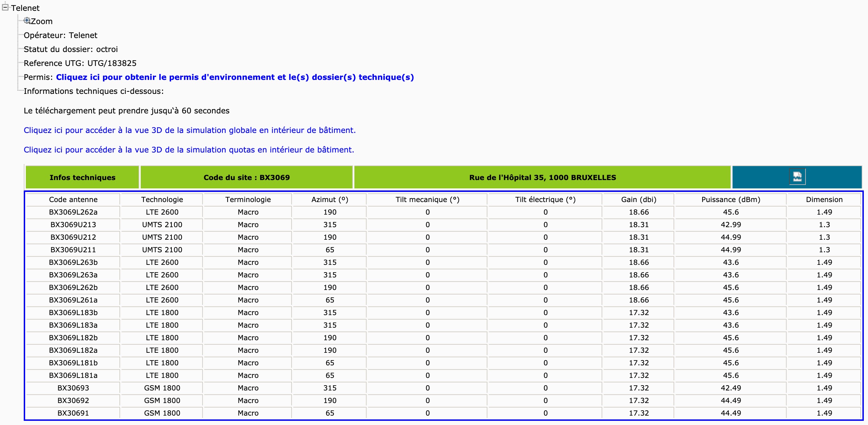Click the Code antenne column header

[73, 200]
